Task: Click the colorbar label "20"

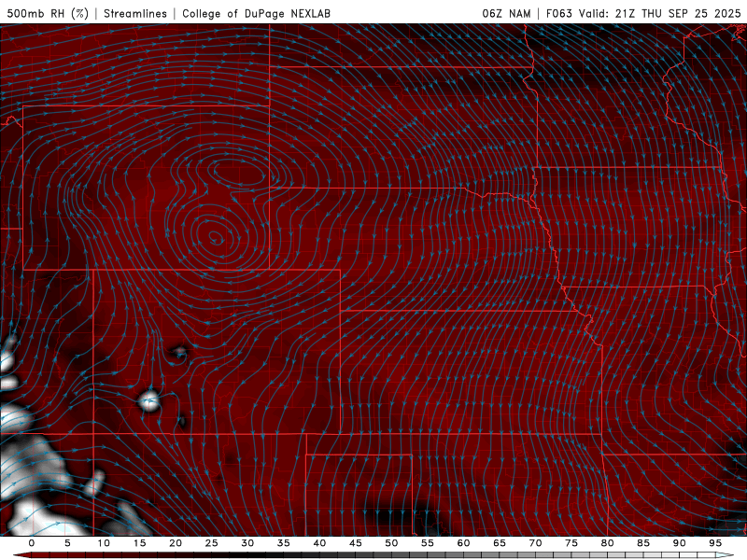Action: (176, 543)
